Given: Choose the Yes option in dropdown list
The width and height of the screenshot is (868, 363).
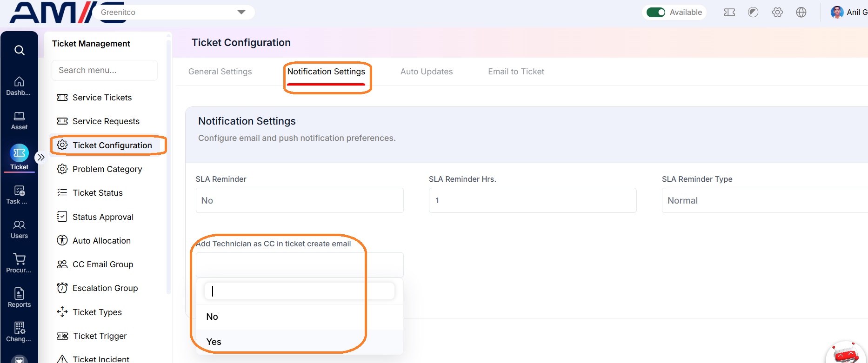Looking at the screenshot, I should (x=300, y=342).
